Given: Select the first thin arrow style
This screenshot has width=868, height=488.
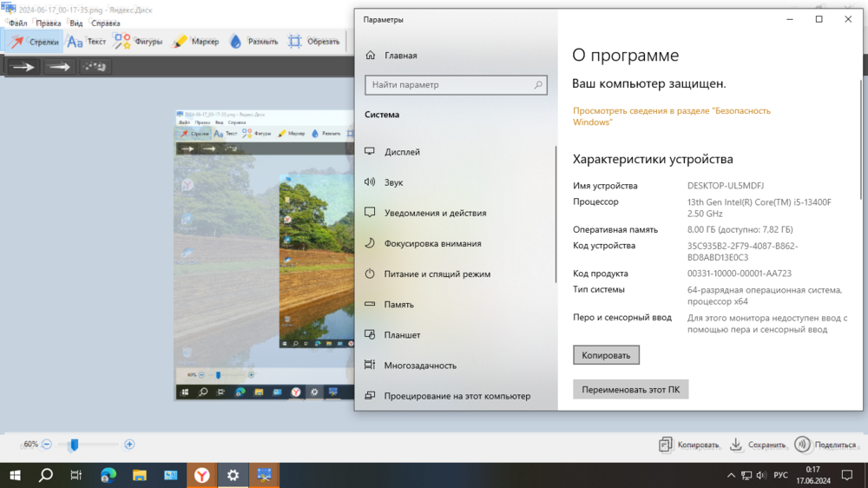Looking at the screenshot, I should (23, 67).
